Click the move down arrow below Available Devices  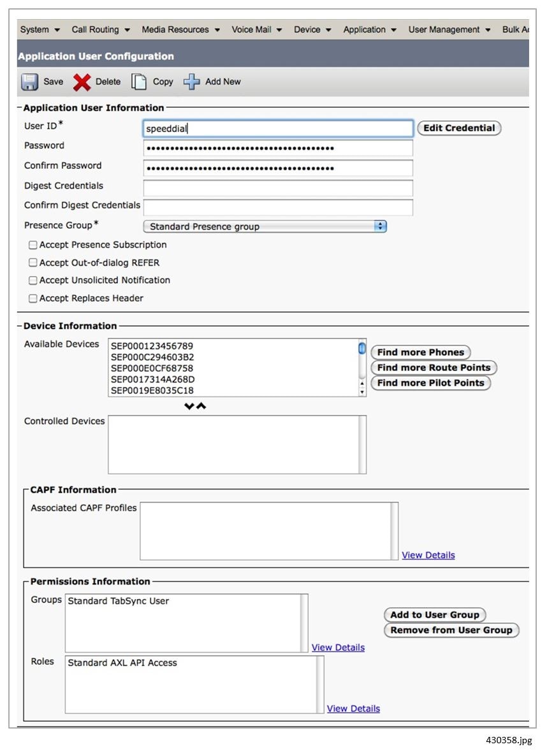(x=189, y=406)
